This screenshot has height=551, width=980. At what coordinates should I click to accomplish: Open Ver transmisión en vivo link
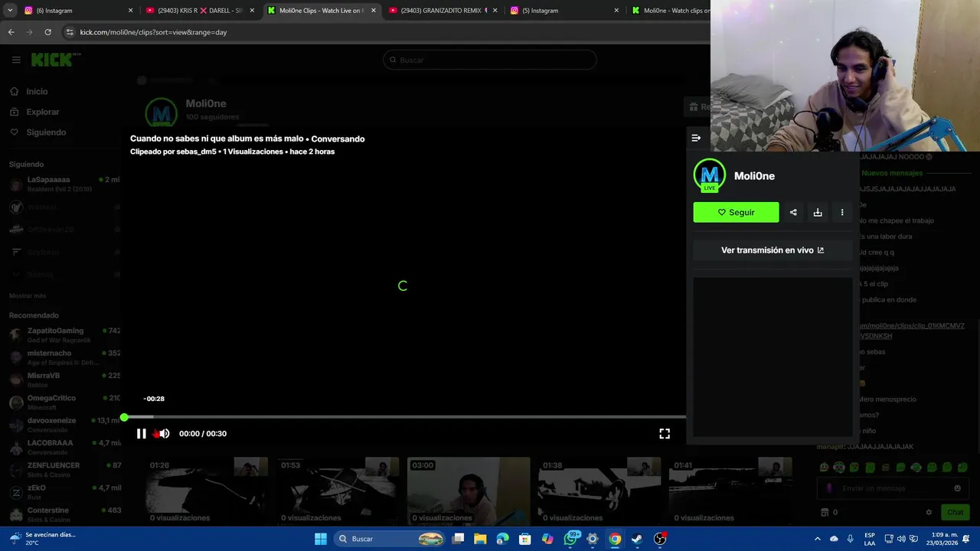pyautogui.click(x=773, y=250)
